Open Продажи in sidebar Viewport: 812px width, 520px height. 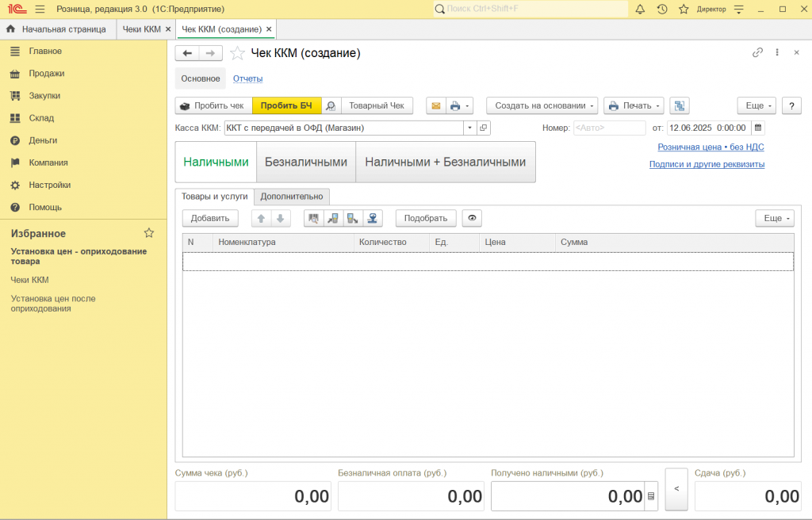tap(47, 74)
